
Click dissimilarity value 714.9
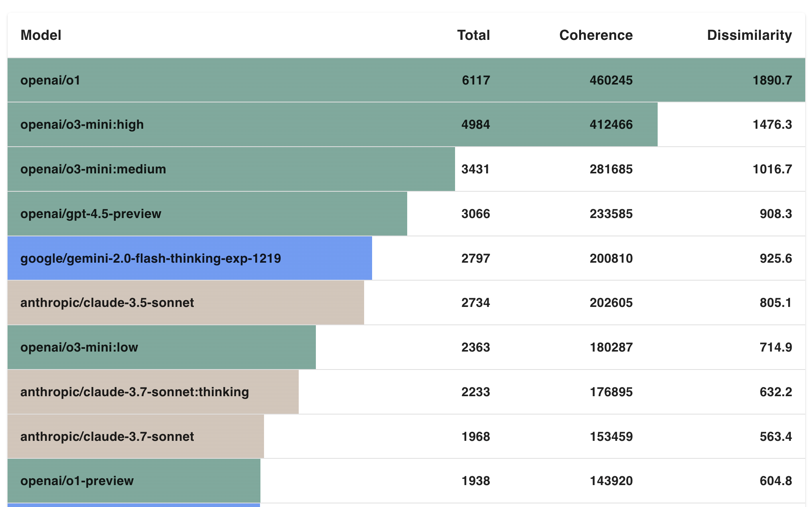pyautogui.click(x=776, y=347)
